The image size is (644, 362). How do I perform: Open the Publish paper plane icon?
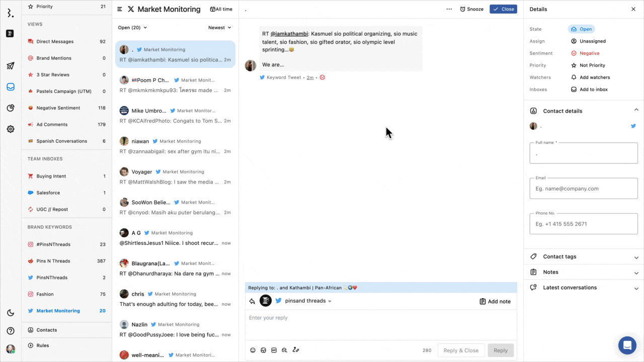click(x=10, y=66)
